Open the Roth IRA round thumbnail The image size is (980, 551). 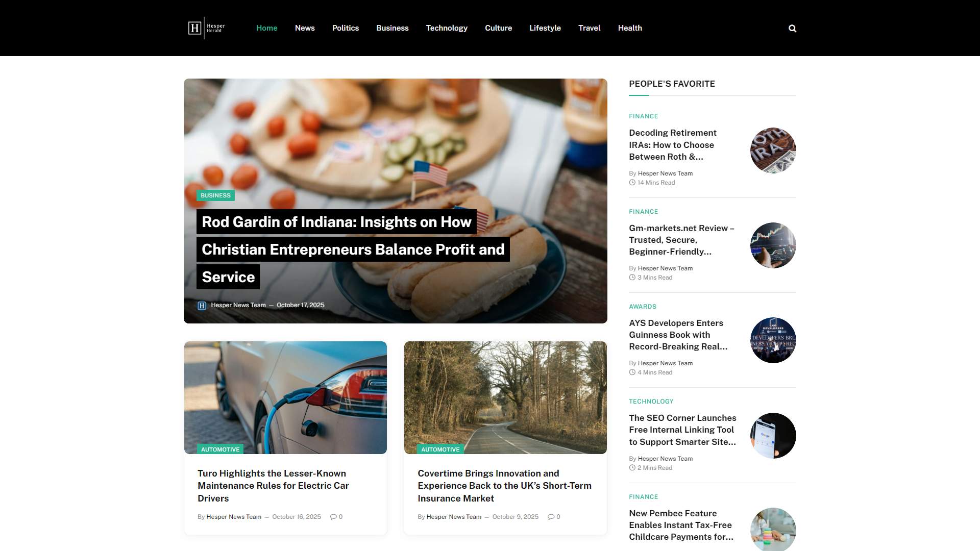(x=773, y=151)
